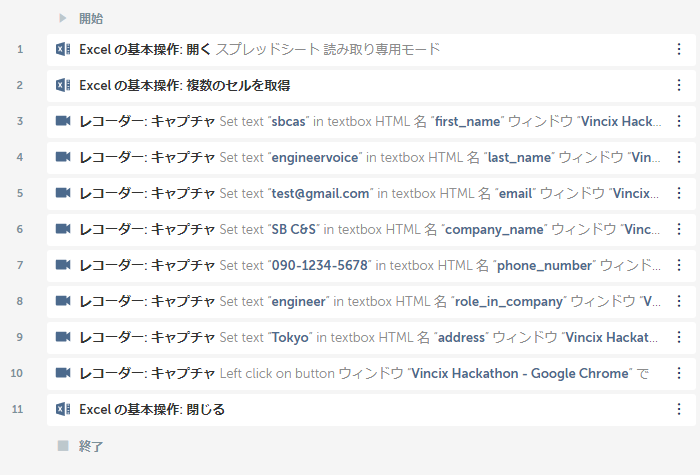Click recorder camera icon for Left click step
Screen dimensions: 700x475
(63, 373)
